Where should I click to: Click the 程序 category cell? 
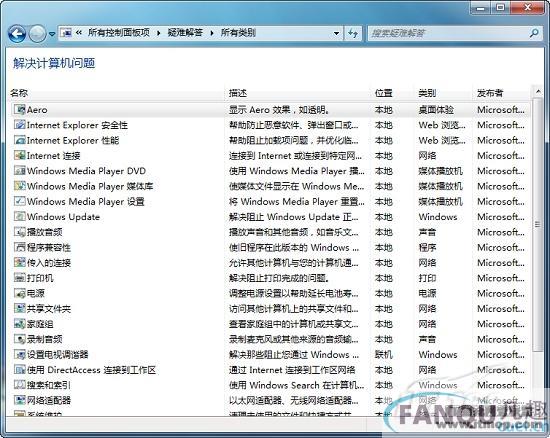click(427, 248)
